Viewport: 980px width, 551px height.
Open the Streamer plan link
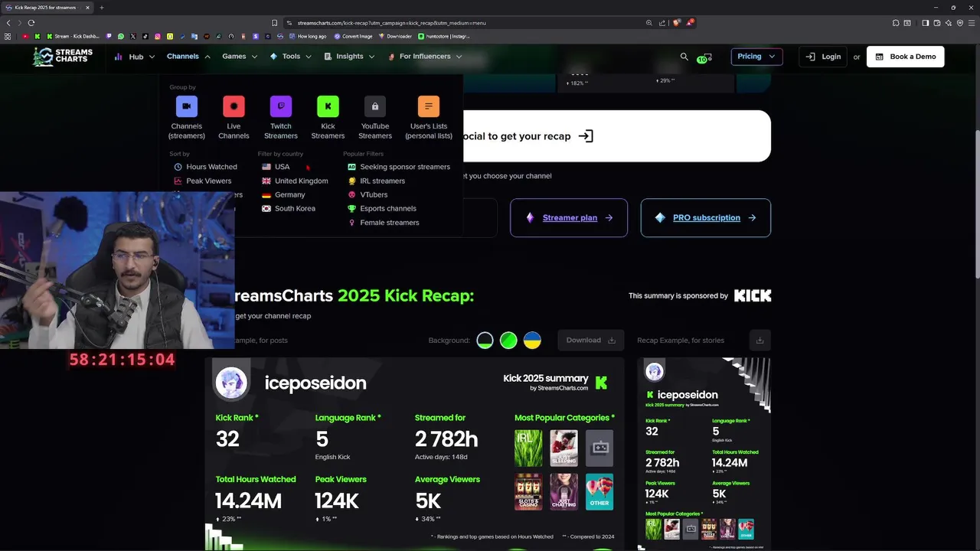point(569,218)
